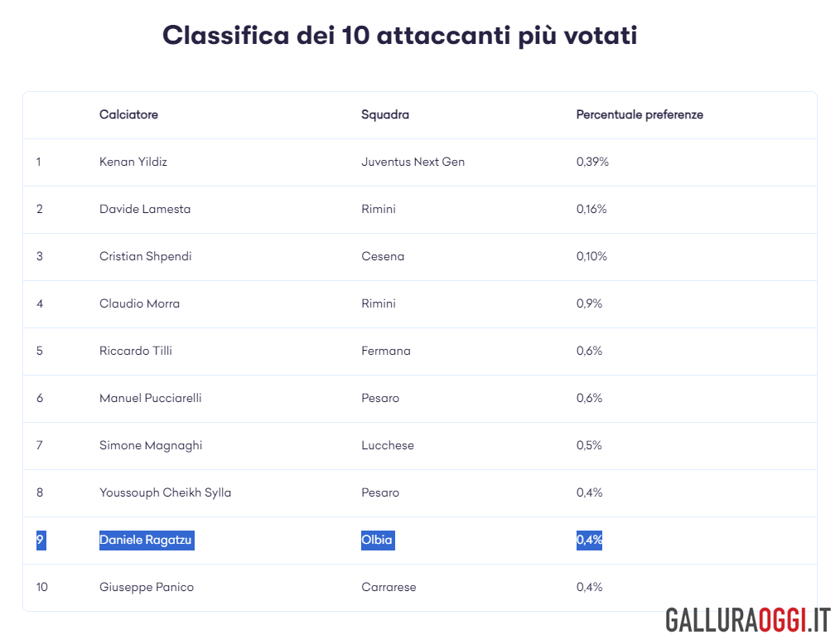
Task: Click Riccardo Tilli player name
Action: [136, 351]
